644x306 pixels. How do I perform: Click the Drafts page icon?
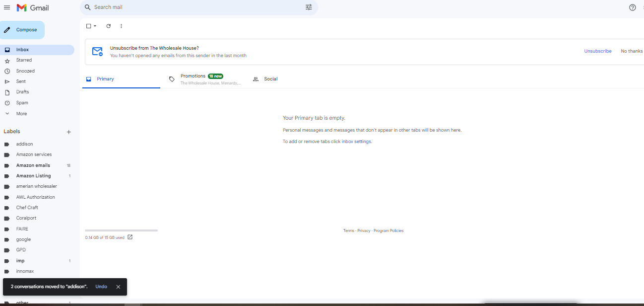pos(7,92)
